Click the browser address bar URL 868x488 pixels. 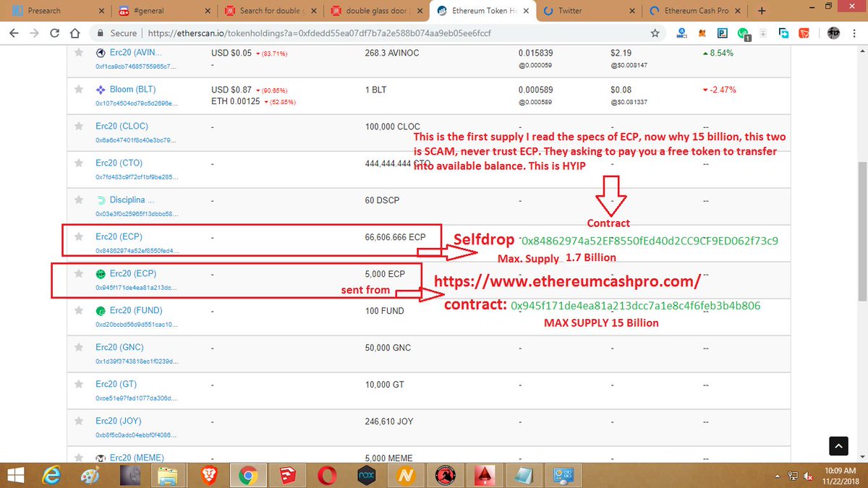click(320, 33)
